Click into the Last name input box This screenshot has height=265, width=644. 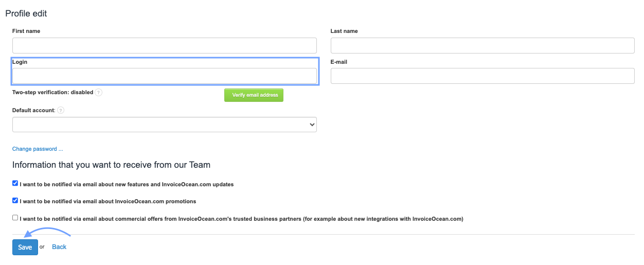[482, 45]
